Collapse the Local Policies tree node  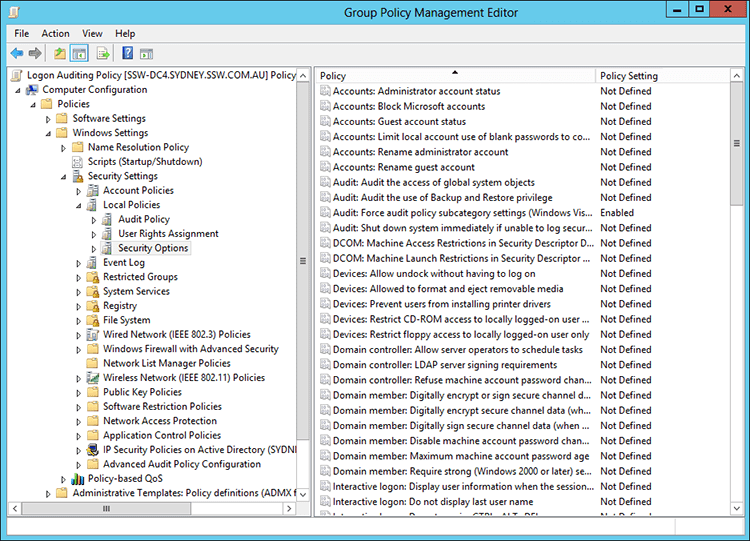[78, 205]
